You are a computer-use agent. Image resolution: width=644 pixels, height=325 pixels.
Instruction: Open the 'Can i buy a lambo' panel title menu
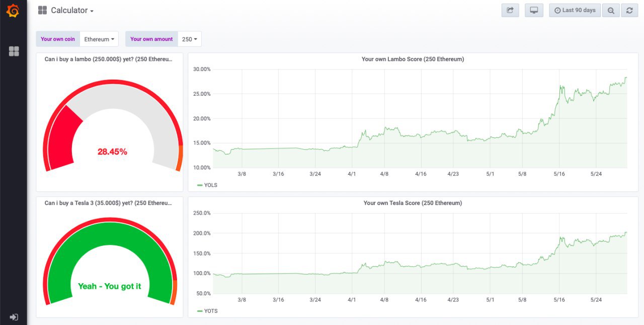(x=109, y=59)
